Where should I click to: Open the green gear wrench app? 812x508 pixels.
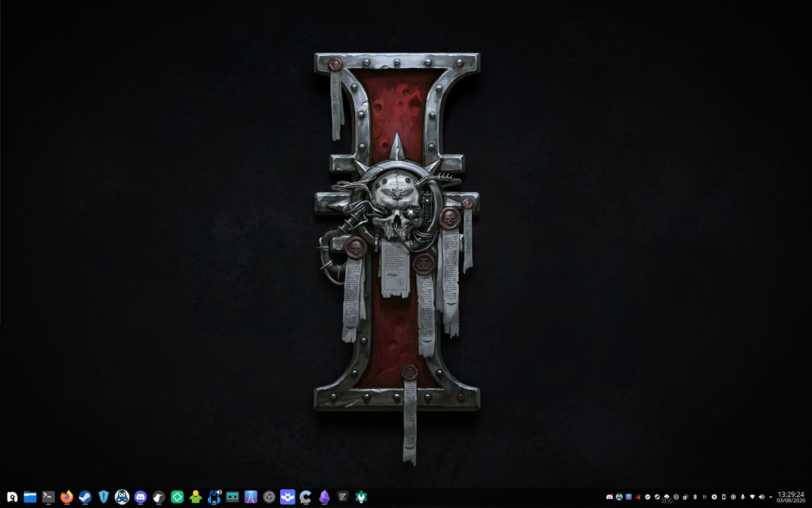pos(361,497)
